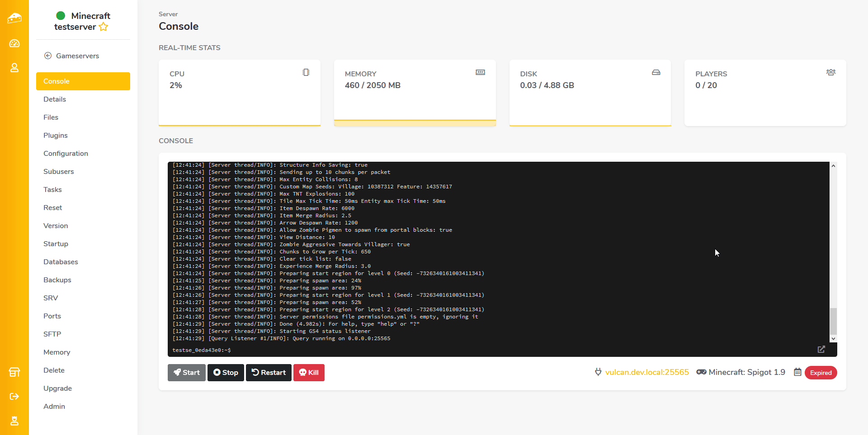868x435 pixels.
Task: Favorite the testserver with star icon
Action: (x=104, y=27)
